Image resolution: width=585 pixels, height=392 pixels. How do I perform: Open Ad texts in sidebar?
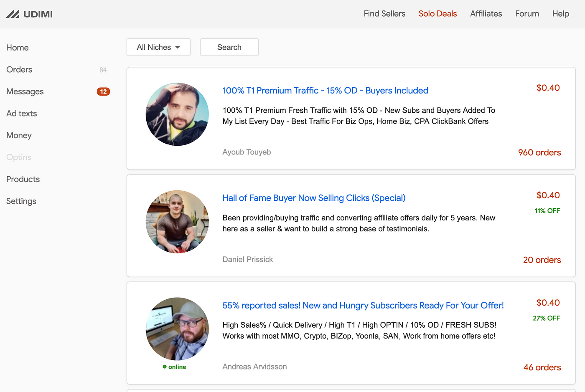[x=22, y=114]
